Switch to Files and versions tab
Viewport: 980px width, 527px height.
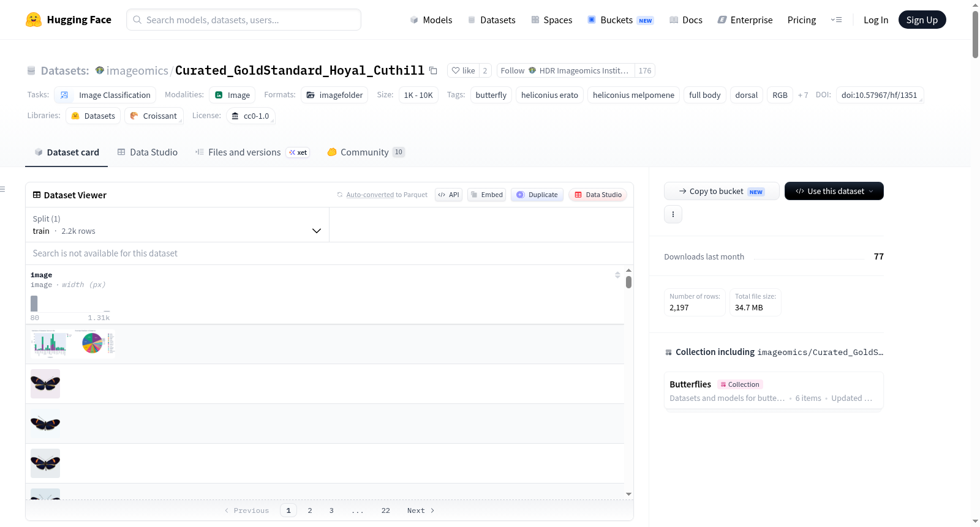(252, 152)
